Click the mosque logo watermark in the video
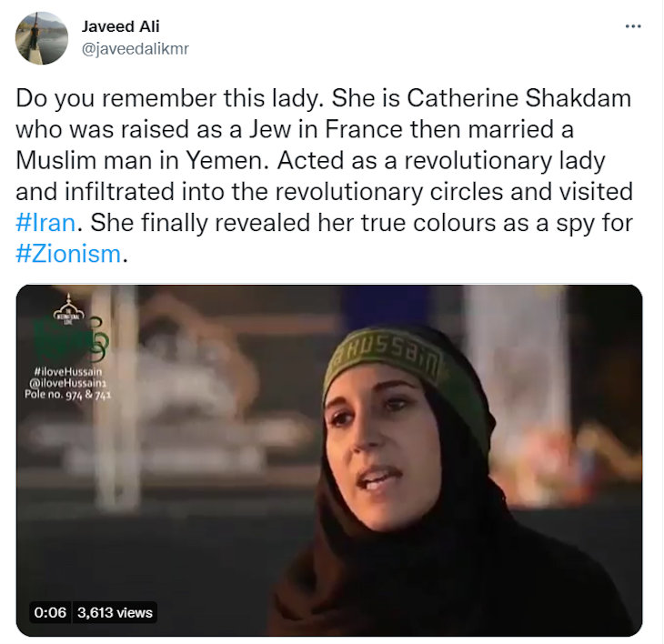This screenshot has height=644, width=664. pos(68,309)
